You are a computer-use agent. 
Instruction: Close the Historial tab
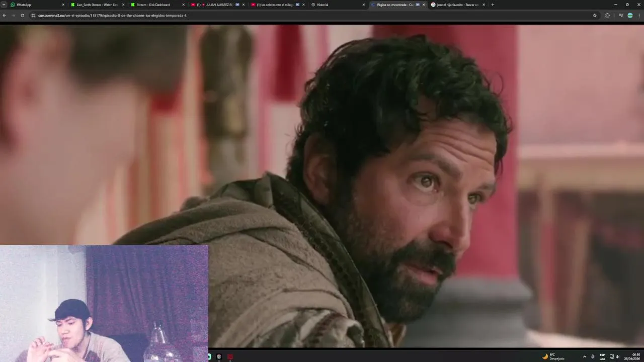(x=363, y=5)
